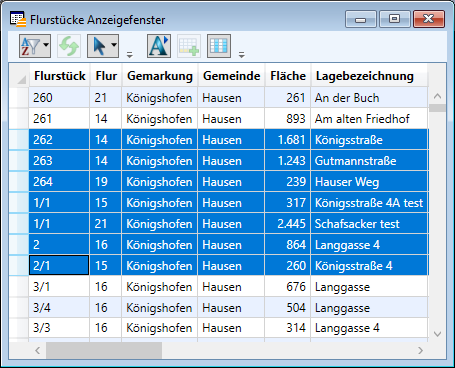Viewport: 455px width, 368px height.
Task: Sort by the Flur column header
Action: [106, 76]
